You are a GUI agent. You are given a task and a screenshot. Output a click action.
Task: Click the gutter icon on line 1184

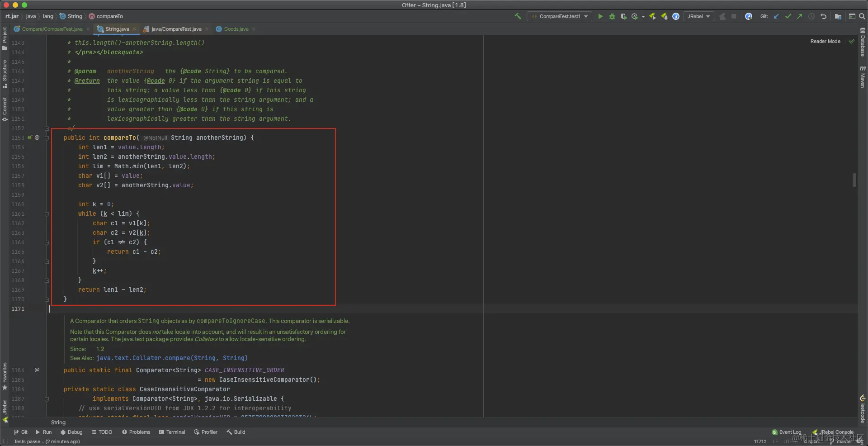(x=37, y=370)
